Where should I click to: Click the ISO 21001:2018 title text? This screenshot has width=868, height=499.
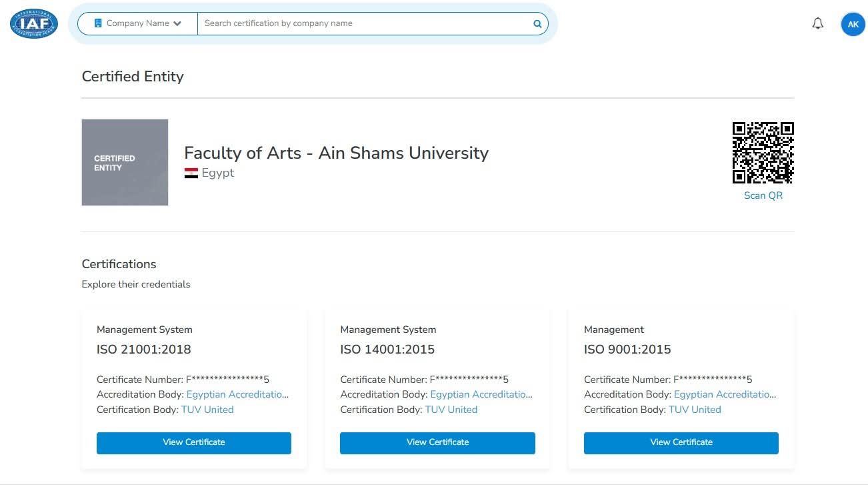point(144,350)
